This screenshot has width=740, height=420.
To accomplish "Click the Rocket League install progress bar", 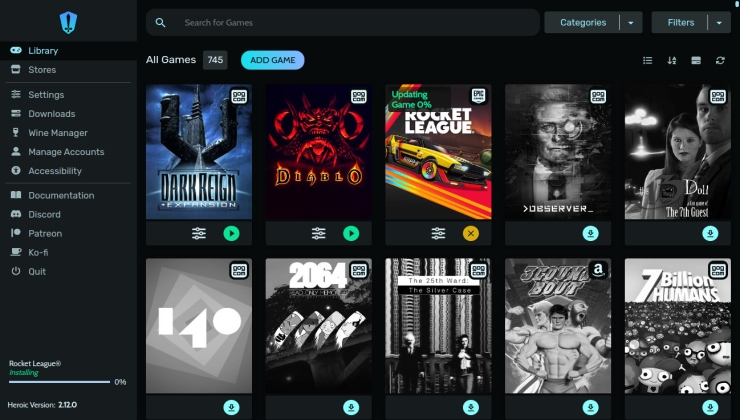I will coord(59,382).
